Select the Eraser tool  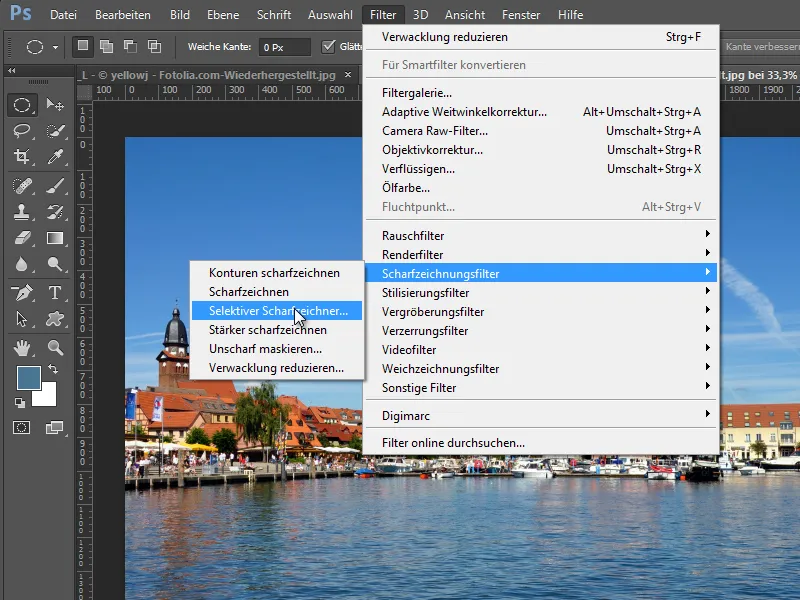[21, 238]
